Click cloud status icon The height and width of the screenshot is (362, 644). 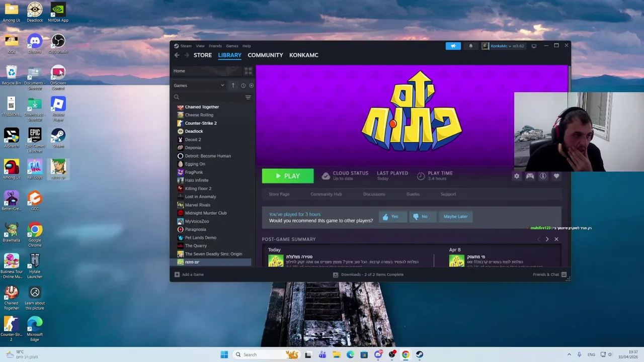pos(326,175)
